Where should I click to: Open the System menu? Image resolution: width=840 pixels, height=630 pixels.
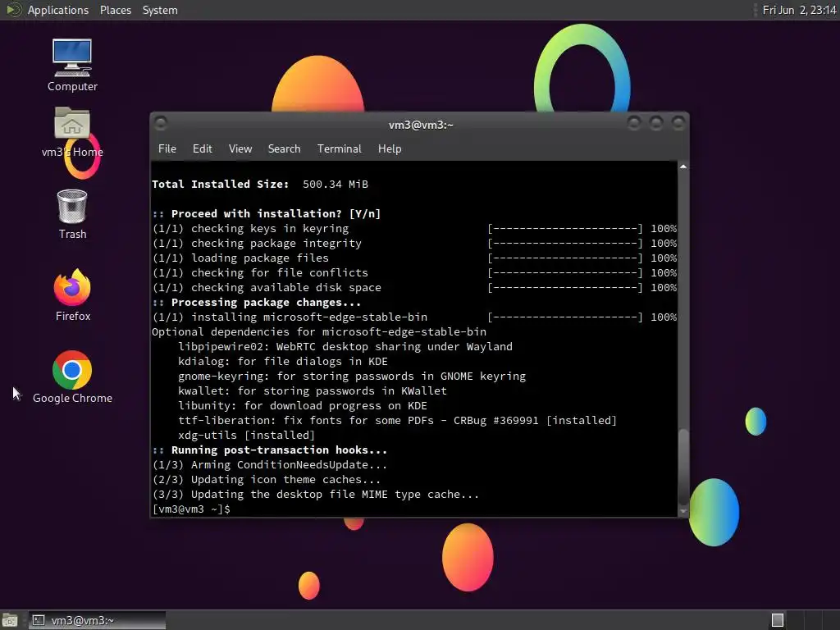pyautogui.click(x=160, y=10)
